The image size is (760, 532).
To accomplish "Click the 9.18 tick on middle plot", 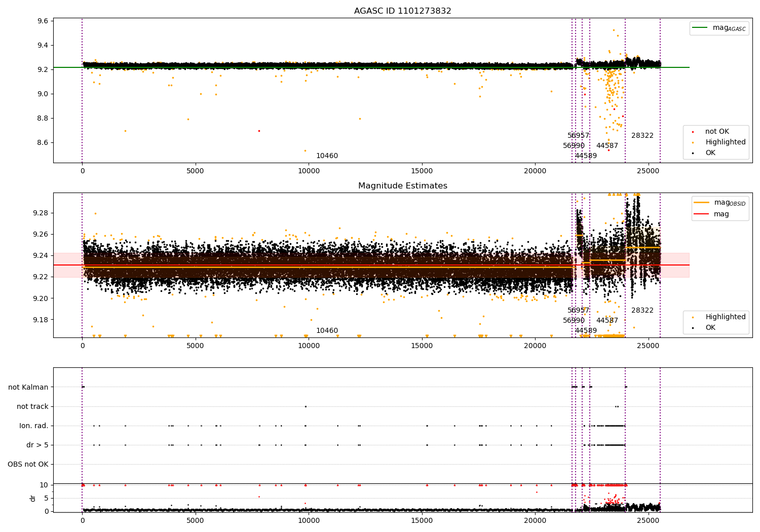I will pyautogui.click(x=41, y=320).
